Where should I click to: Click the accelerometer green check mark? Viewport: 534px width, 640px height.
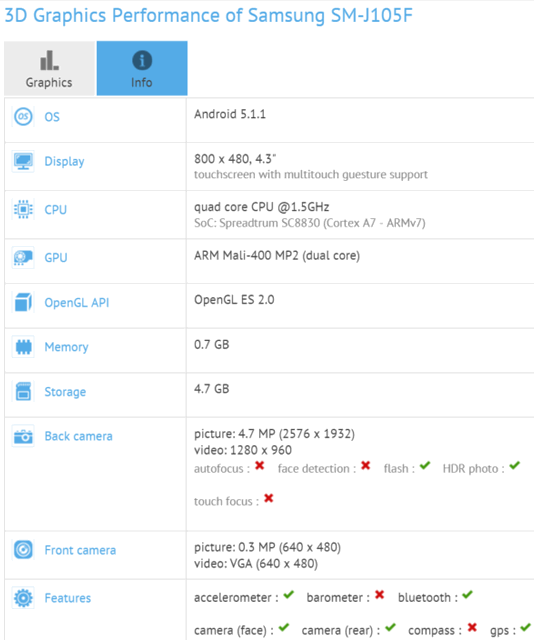click(289, 594)
